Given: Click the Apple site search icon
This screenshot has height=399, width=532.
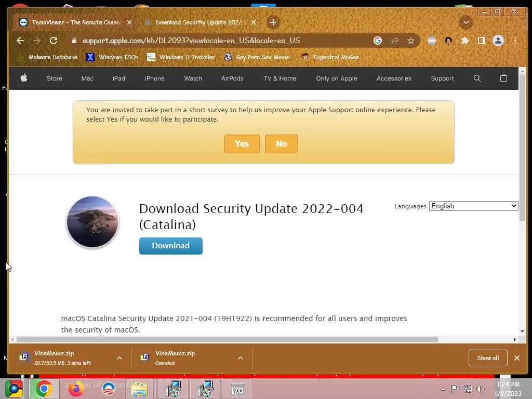Looking at the screenshot, I should tap(477, 78).
